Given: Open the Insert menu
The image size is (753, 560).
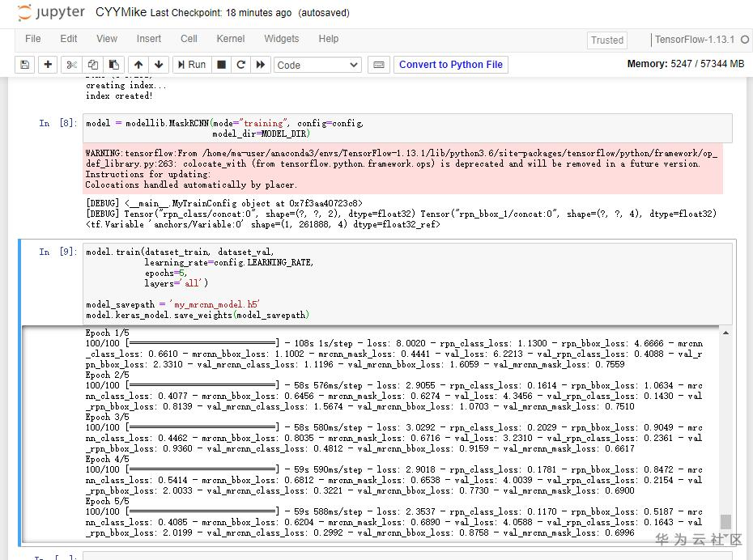Looking at the screenshot, I should coord(149,39).
